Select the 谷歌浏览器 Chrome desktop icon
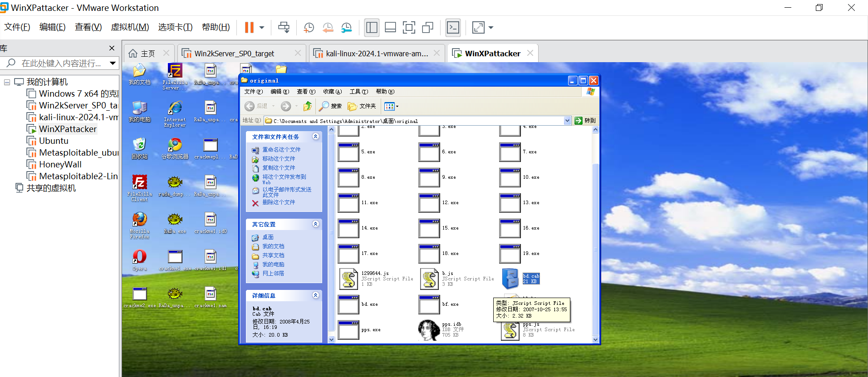Viewport: 868px width, 377px height. [175, 148]
